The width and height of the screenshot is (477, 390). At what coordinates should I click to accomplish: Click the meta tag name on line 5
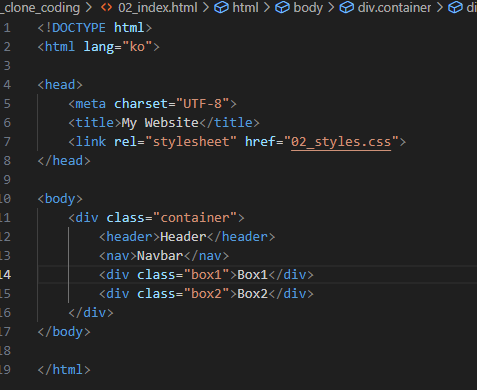91,104
